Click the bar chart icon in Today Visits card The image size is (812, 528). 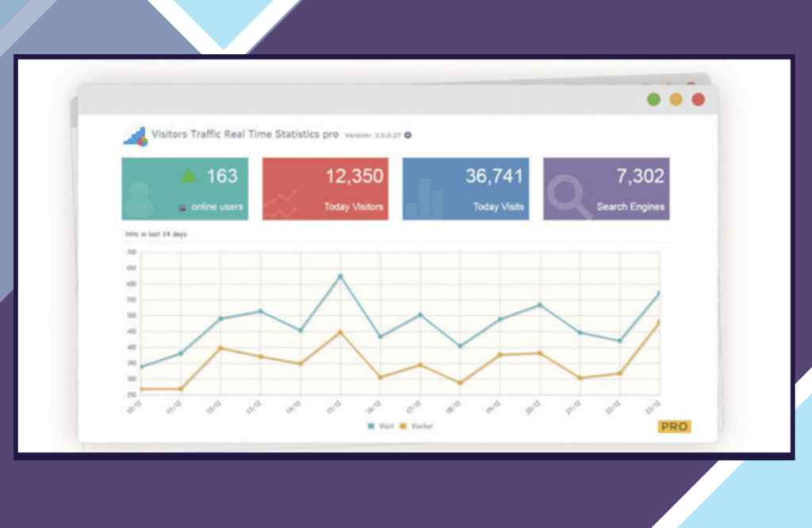424,198
